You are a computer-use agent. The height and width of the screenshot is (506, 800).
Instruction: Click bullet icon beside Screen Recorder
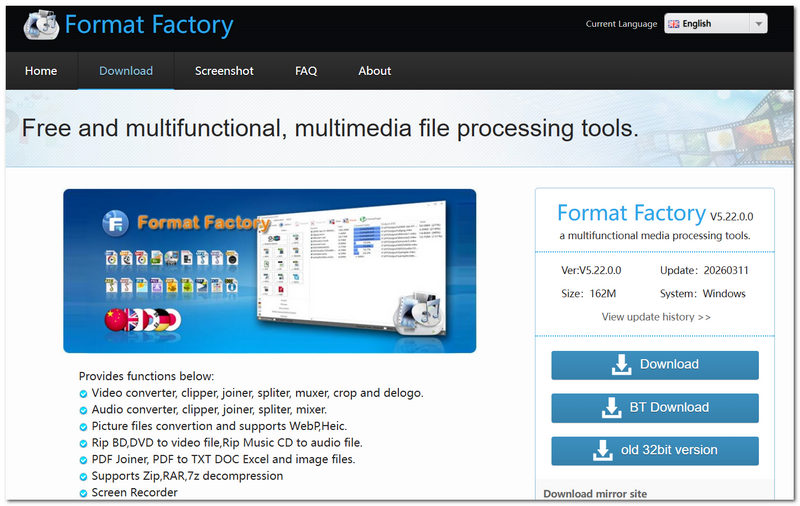[x=83, y=493]
